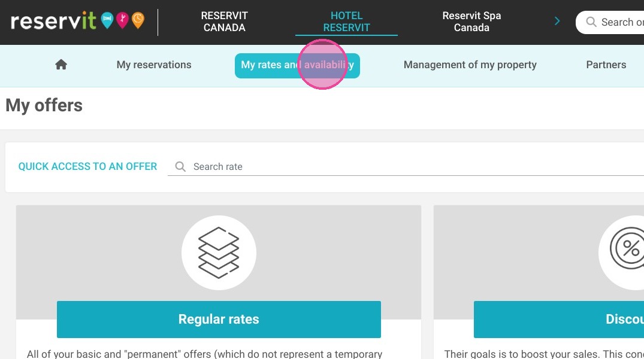Viewport: 644px width, 359px height.
Task: Click the blue bed pin icon
Action: (x=107, y=20)
